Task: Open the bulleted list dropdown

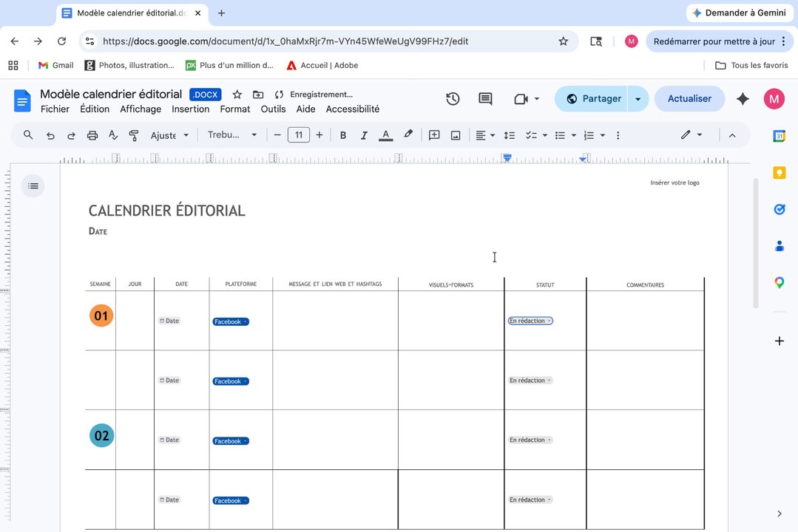Action: click(574, 135)
